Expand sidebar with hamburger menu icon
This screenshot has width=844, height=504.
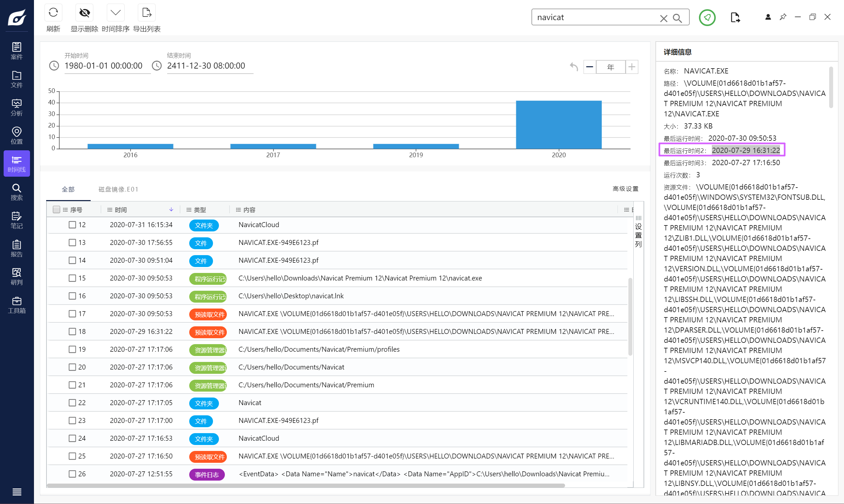pyautogui.click(x=16, y=491)
